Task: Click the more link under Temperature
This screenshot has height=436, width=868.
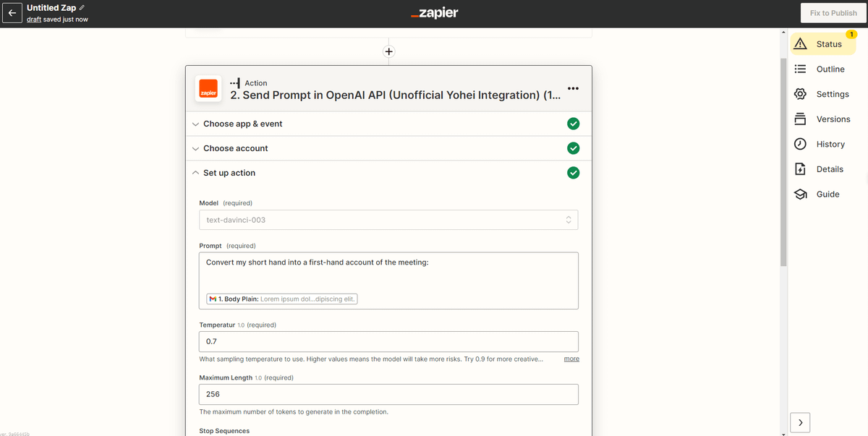Action: [x=571, y=359]
